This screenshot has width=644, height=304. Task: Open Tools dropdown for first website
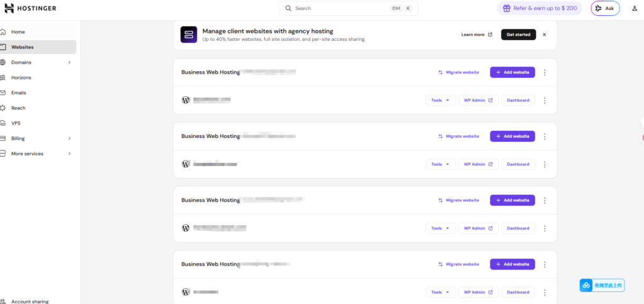click(x=440, y=100)
